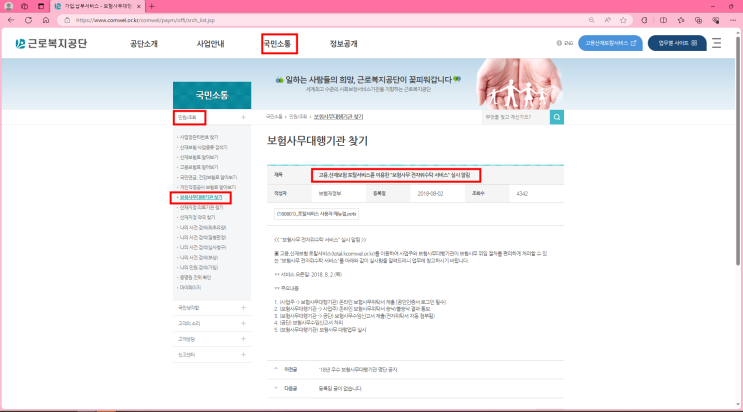Click the site search input field
The image size is (743, 412).
click(516, 117)
